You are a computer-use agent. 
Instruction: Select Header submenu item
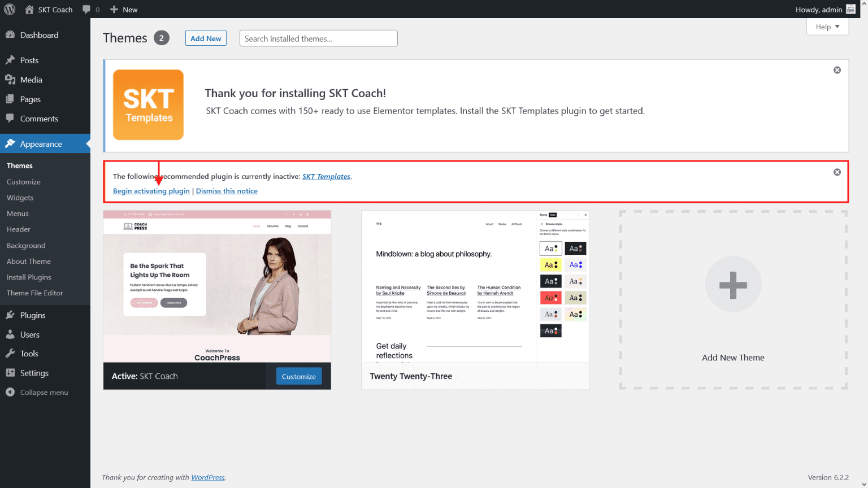coord(19,229)
